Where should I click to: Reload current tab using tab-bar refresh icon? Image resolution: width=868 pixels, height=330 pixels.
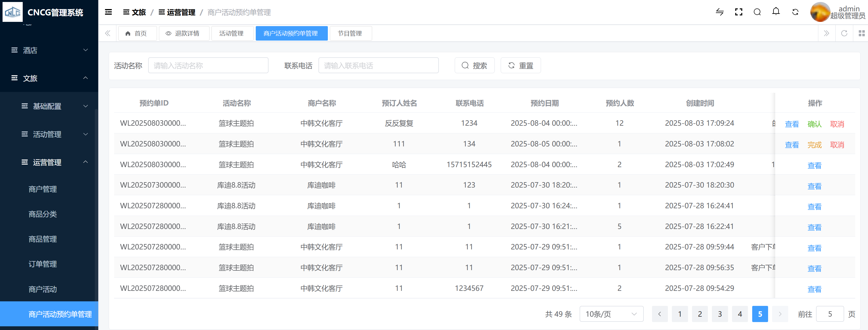click(844, 33)
